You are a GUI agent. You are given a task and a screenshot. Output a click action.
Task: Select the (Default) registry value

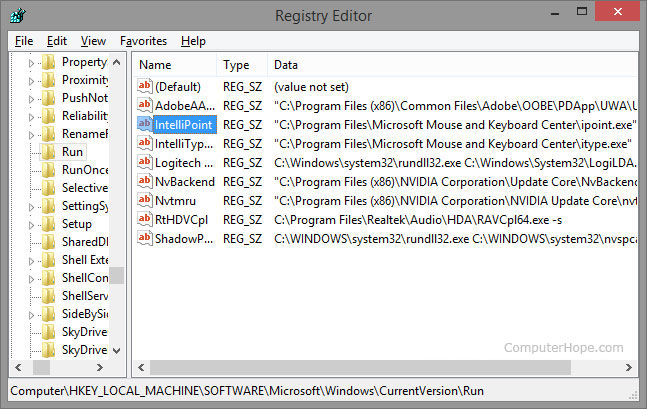(x=178, y=87)
